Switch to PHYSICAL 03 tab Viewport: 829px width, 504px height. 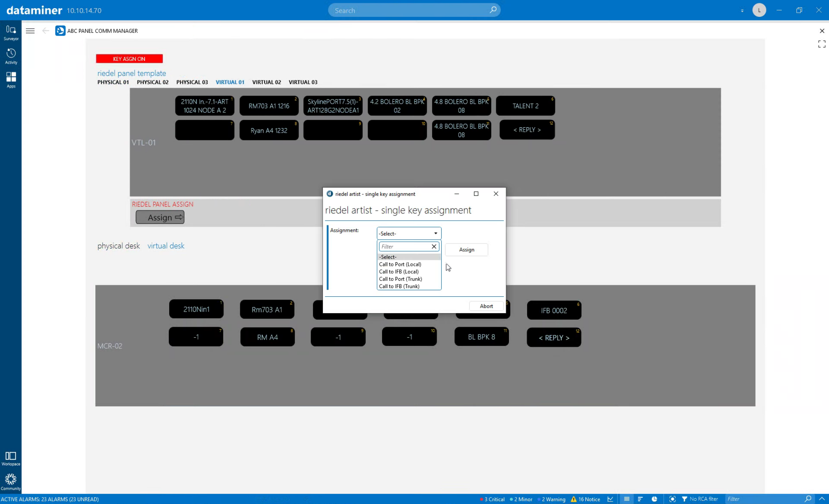coord(192,82)
